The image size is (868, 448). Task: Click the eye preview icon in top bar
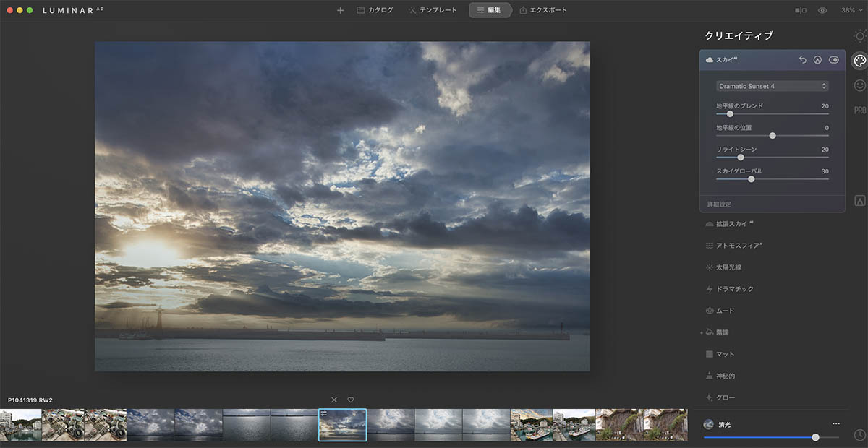click(822, 10)
